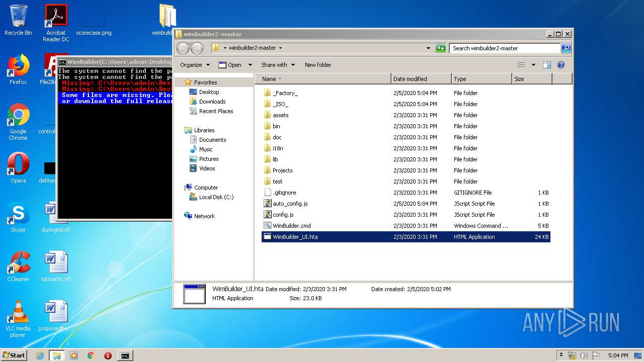Select the assets folder icon
The width and height of the screenshot is (644, 362).
pyautogui.click(x=268, y=115)
